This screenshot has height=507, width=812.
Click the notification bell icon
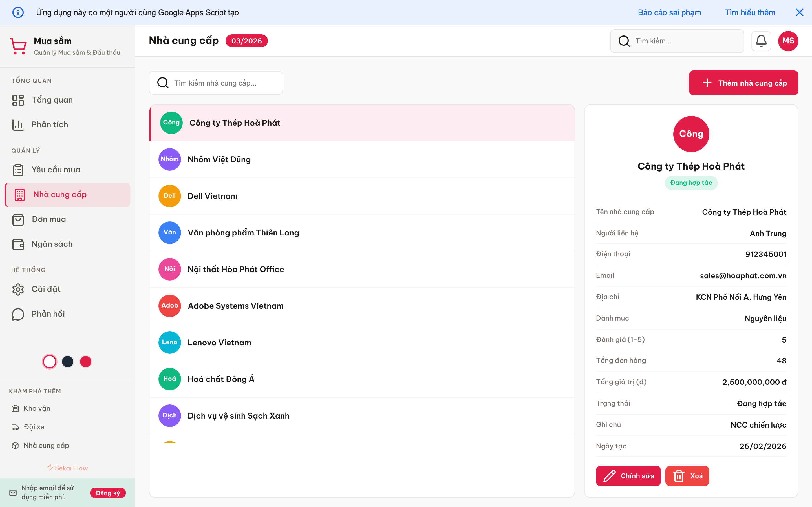pos(761,41)
